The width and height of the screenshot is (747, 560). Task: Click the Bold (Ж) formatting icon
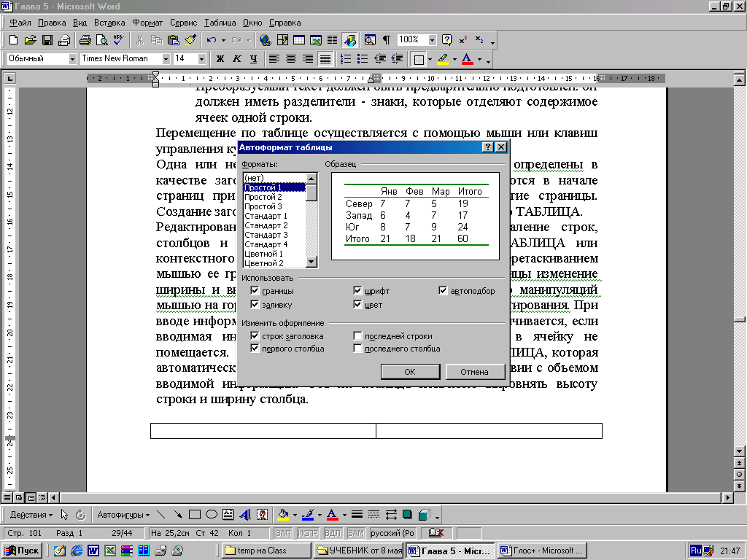pos(220,59)
